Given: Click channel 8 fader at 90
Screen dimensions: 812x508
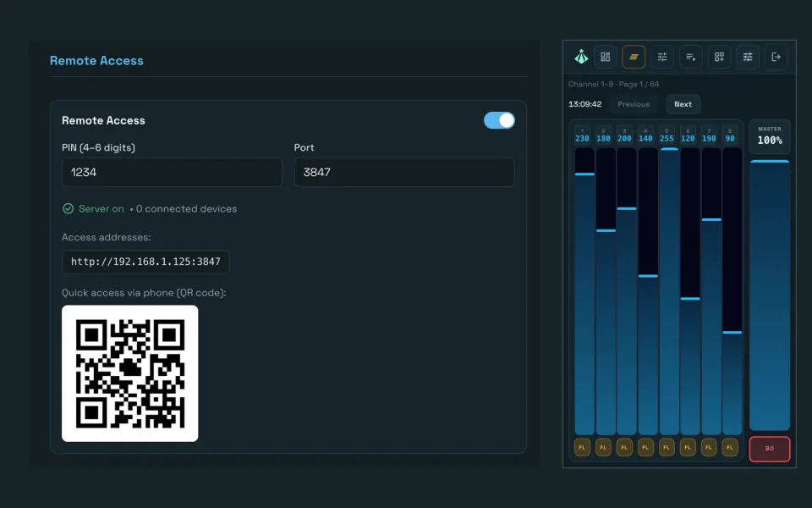Looking at the screenshot, I should [732, 291].
